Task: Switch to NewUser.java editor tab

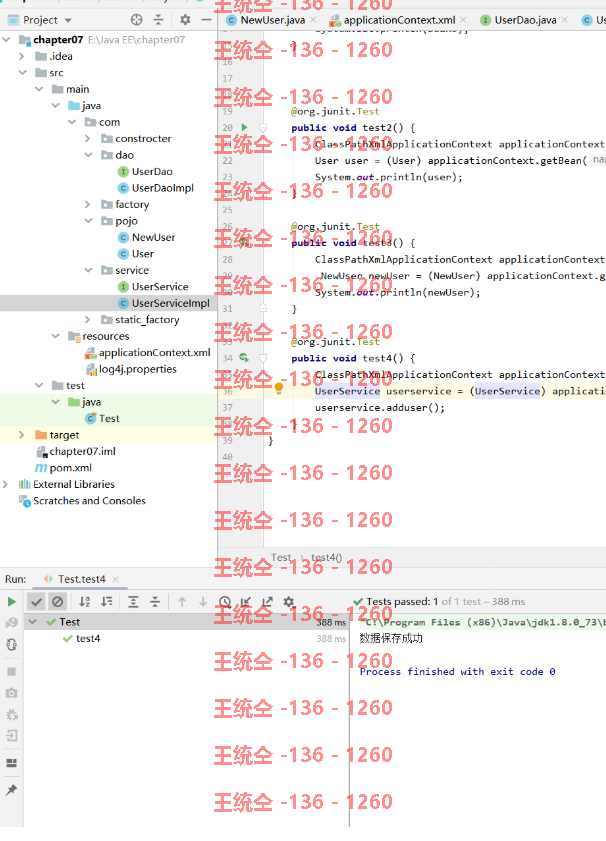Action: (x=272, y=20)
